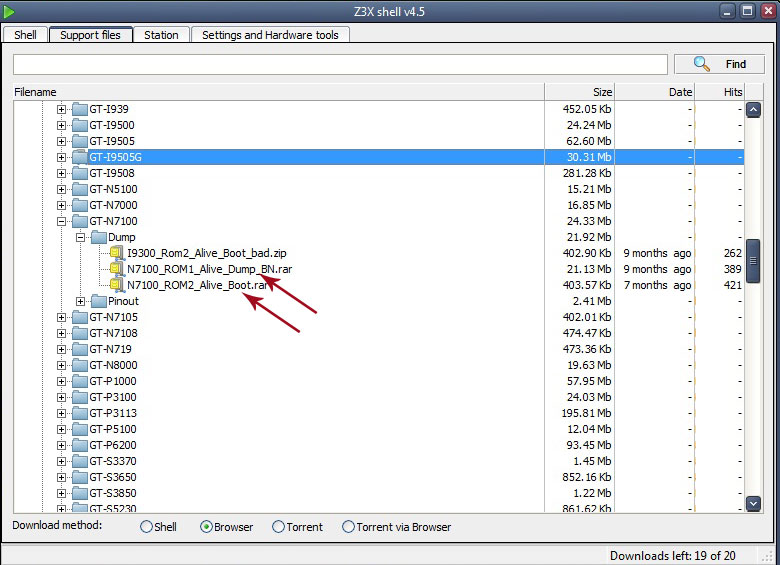Click the N7100_ROM2_Alive_Boot.rar archive icon
The width and height of the screenshot is (780, 565).
tap(116, 284)
